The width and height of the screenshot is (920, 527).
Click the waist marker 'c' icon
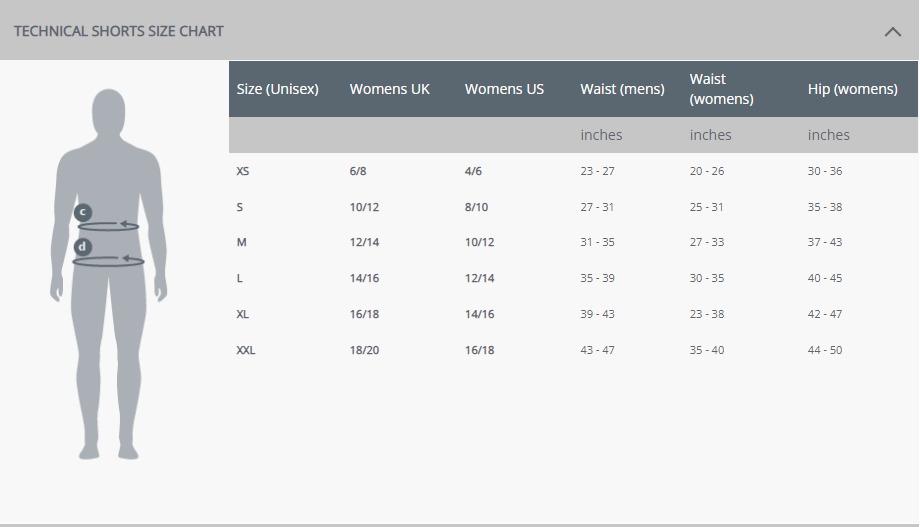point(83,212)
